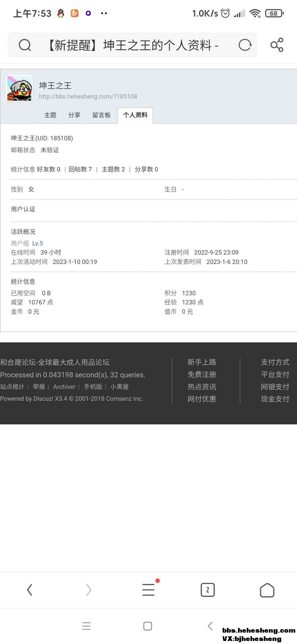
Task: Switch to the 分享 tab
Action: 74,115
